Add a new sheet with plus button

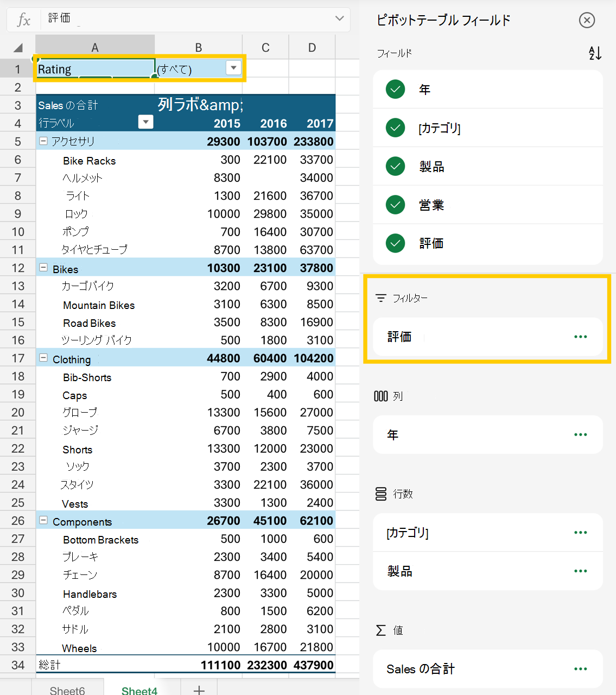point(199,690)
